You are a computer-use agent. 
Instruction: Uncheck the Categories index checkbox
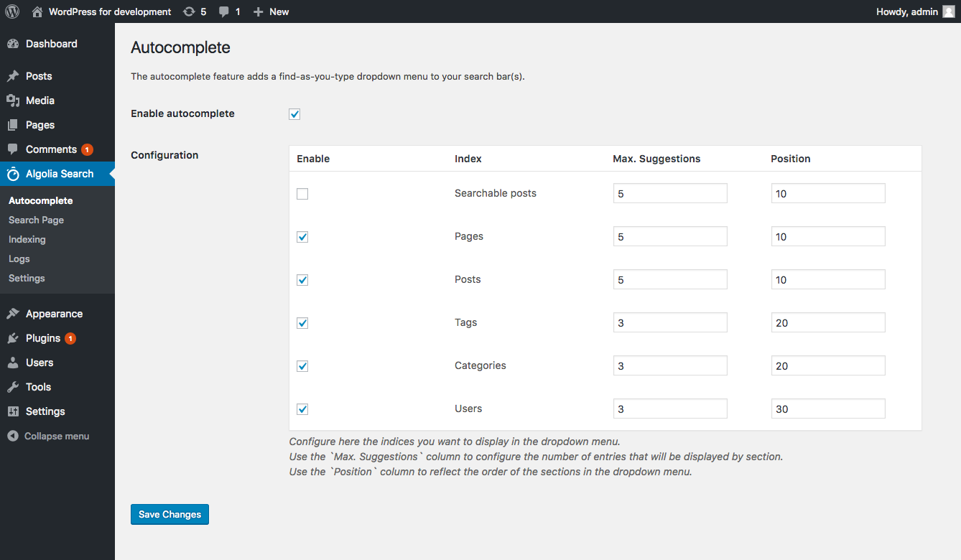(302, 366)
